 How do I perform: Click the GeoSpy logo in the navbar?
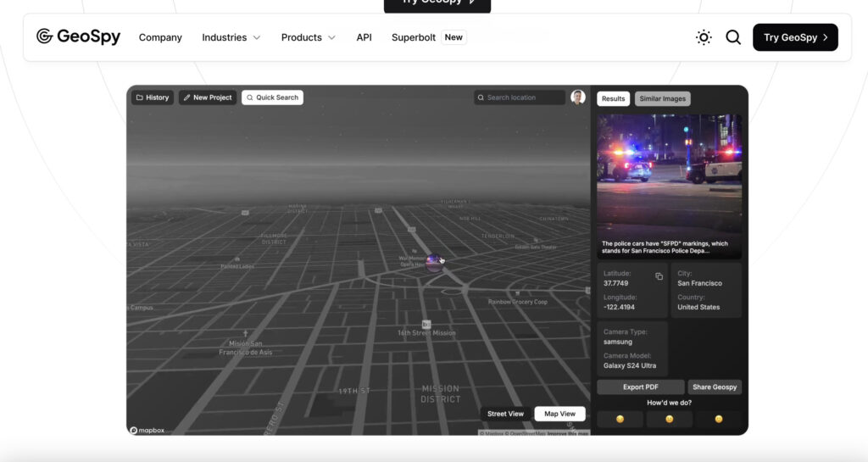78,36
